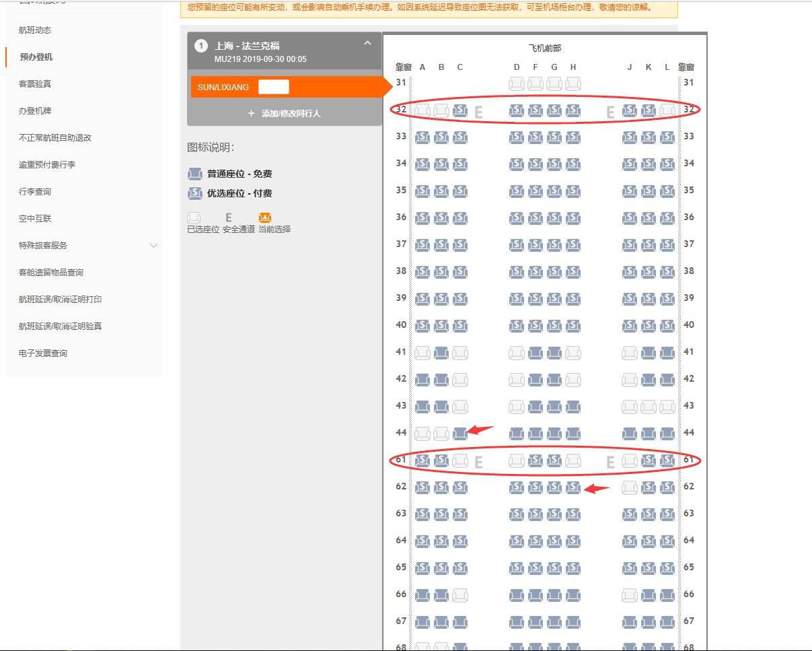Select free seat 44C
Image resolution: width=812 pixels, height=651 pixels.
click(460, 434)
